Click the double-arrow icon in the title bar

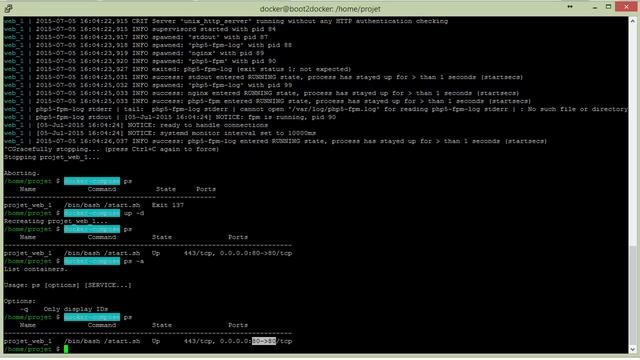[570, 7]
